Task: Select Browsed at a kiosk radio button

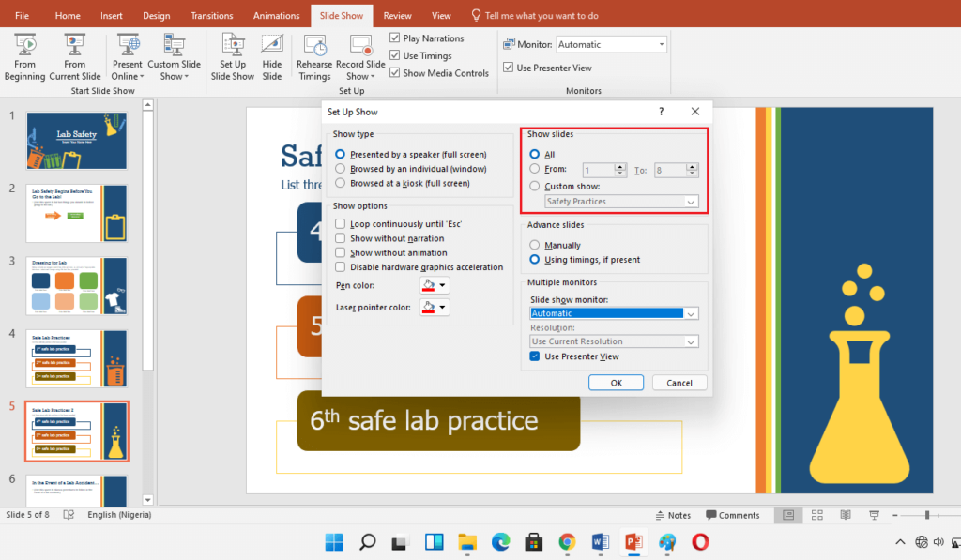Action: [341, 183]
